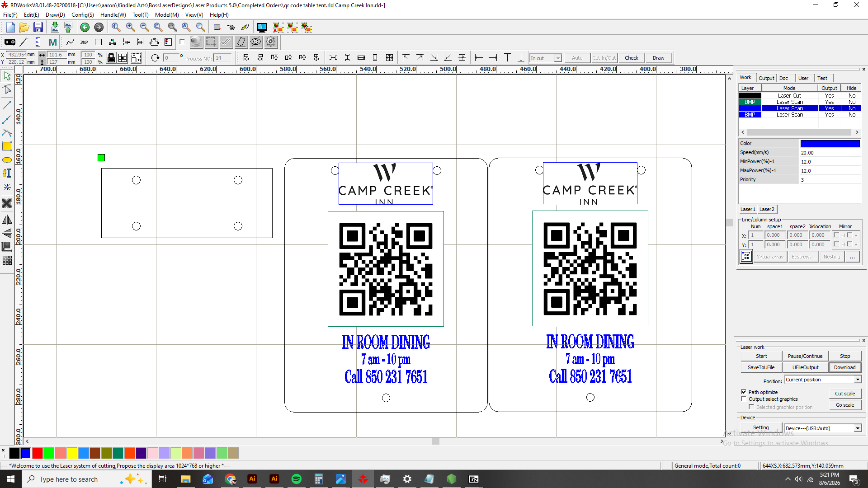The width and height of the screenshot is (868, 488).
Task: Click the green Undo arrow
Action: [85, 28]
